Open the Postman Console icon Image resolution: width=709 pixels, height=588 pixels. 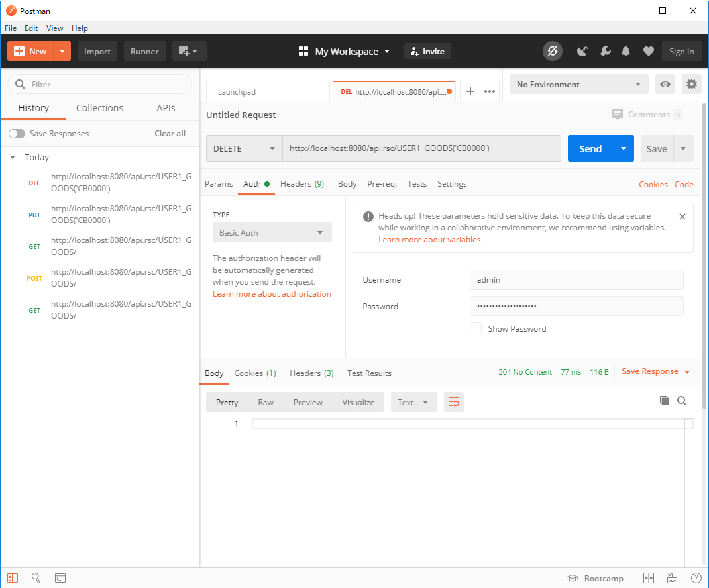click(x=60, y=578)
